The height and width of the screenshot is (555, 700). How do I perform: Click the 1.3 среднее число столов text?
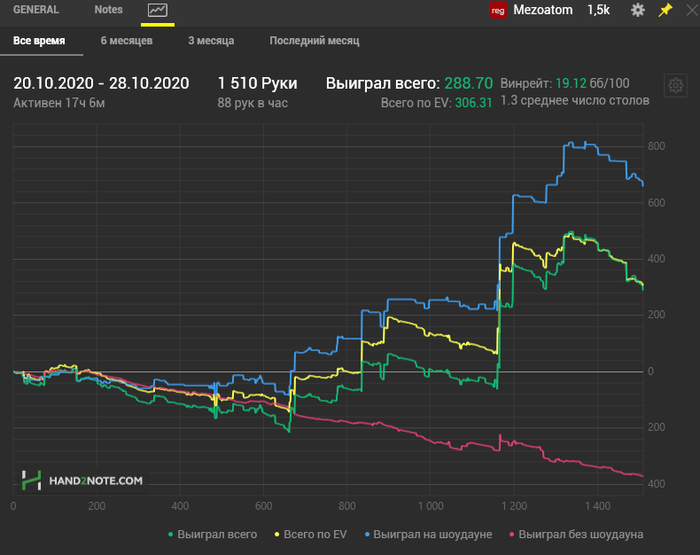575,100
